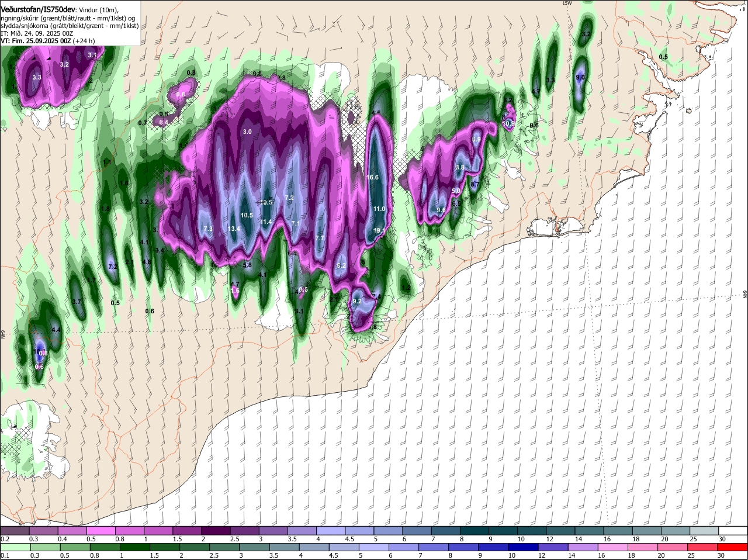748x560 pixels.
Task: Click the 7.3 precipitation value
Action: tap(208, 229)
